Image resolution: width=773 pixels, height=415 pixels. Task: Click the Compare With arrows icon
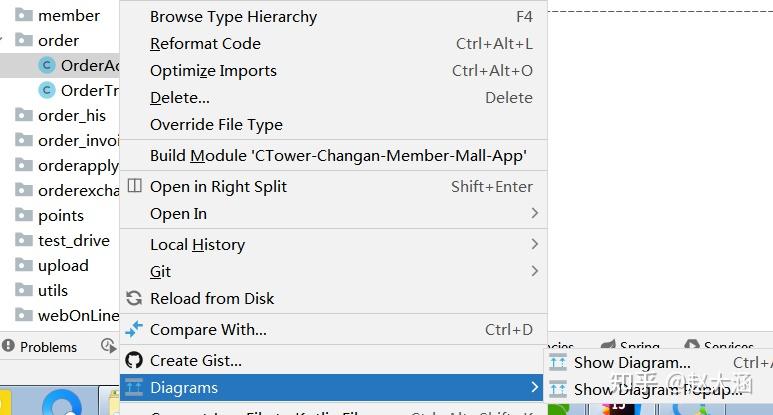[x=134, y=329]
